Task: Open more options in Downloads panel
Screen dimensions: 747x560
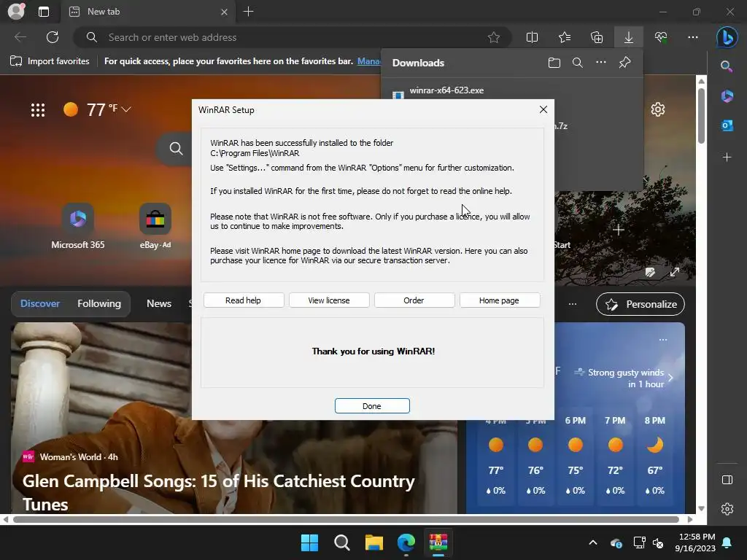Action: 601,63
